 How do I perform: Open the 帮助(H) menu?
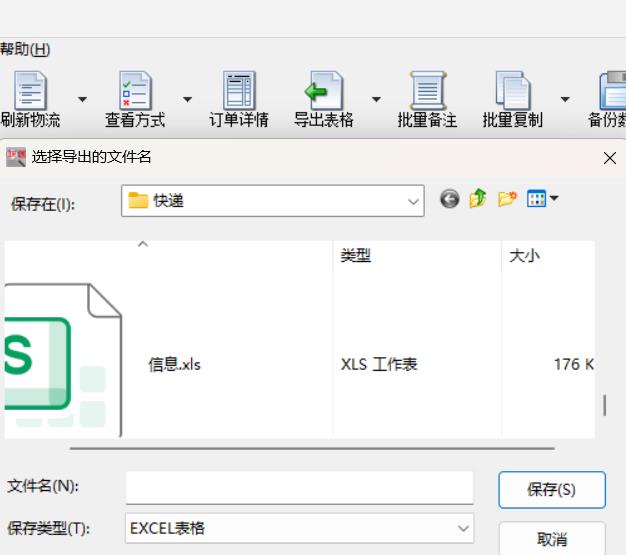25,50
